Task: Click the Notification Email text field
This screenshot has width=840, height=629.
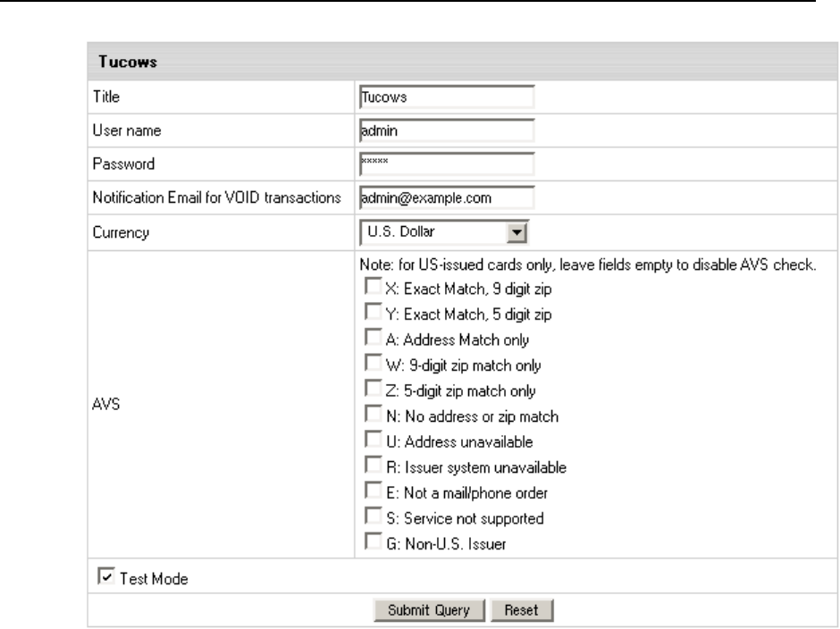Action: (x=445, y=197)
